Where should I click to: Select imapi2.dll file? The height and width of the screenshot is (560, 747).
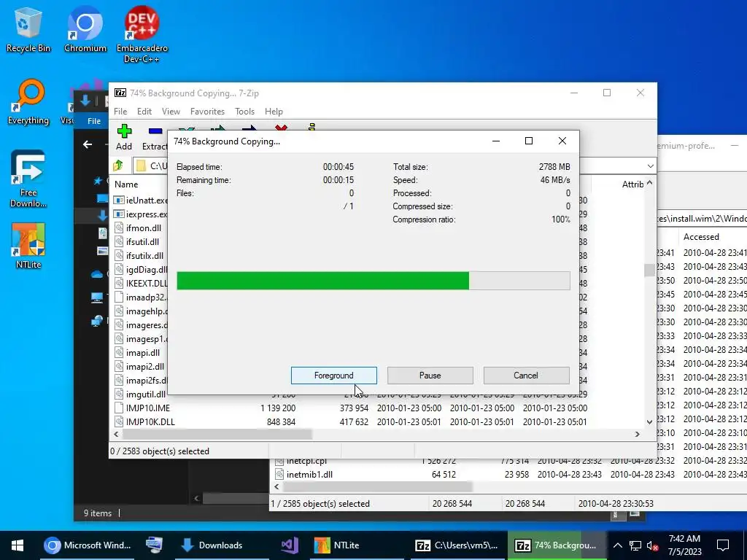[139, 367]
